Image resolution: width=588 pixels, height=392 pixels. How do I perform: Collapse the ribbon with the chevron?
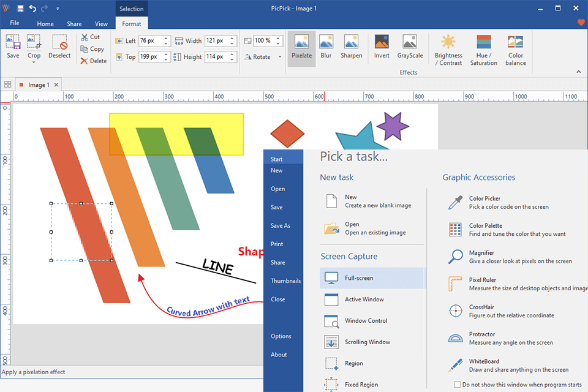(578, 71)
